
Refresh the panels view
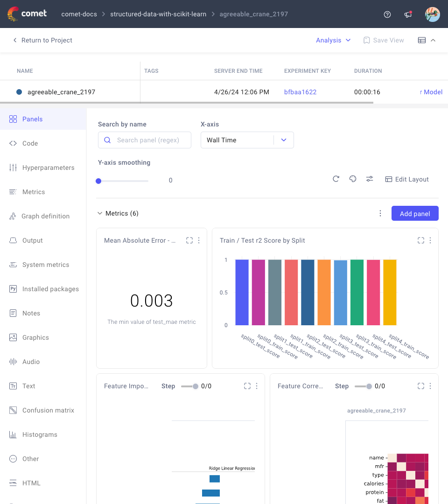click(336, 179)
